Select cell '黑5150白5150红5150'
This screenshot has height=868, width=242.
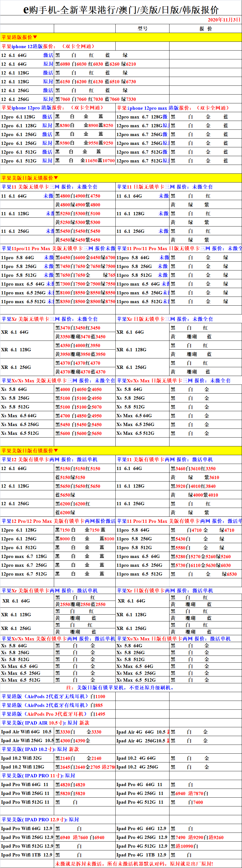tap(85, 468)
